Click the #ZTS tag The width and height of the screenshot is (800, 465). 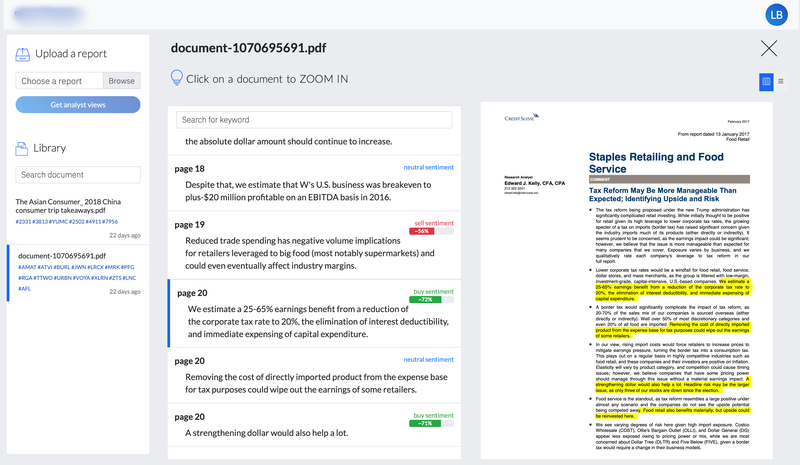tap(115, 278)
